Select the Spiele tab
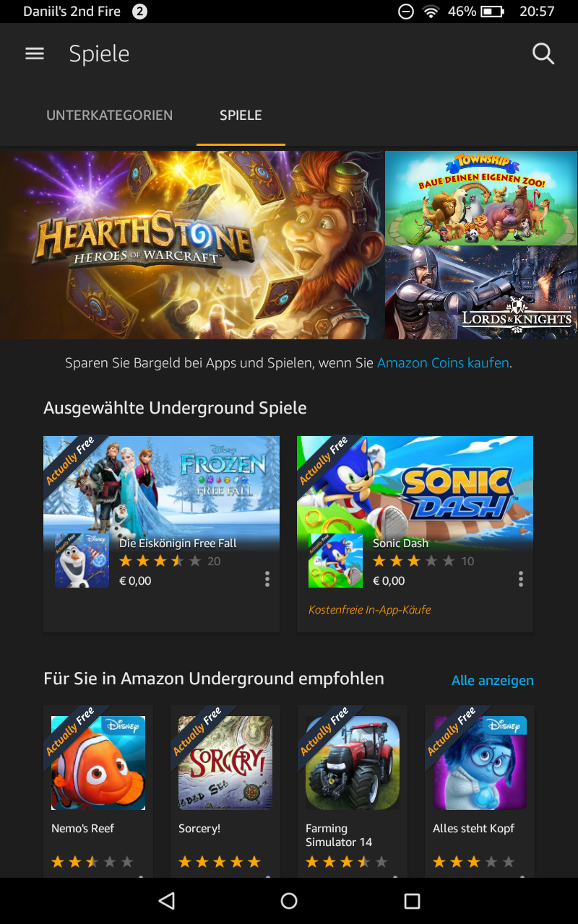 click(241, 115)
